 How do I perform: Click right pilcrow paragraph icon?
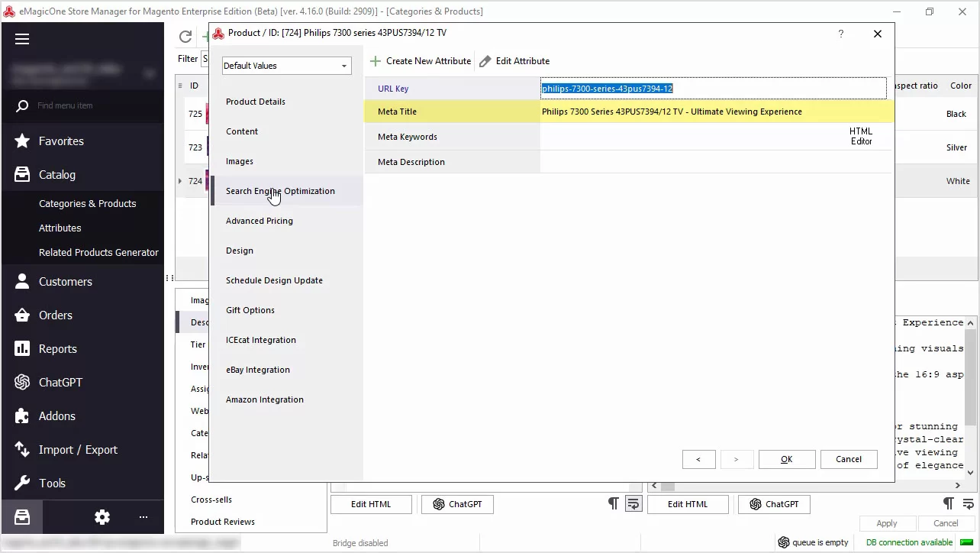tap(948, 503)
